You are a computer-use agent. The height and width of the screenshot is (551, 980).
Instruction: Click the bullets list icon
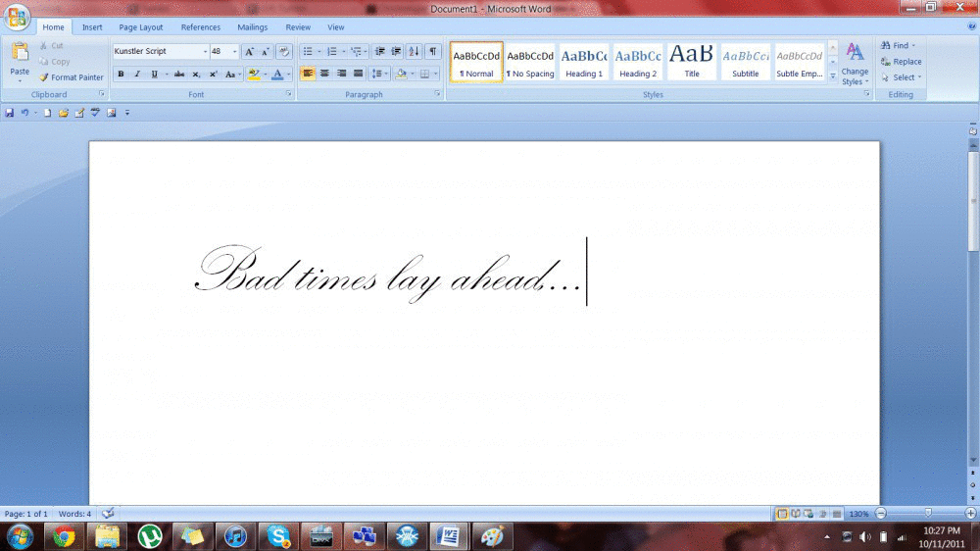pyautogui.click(x=308, y=51)
